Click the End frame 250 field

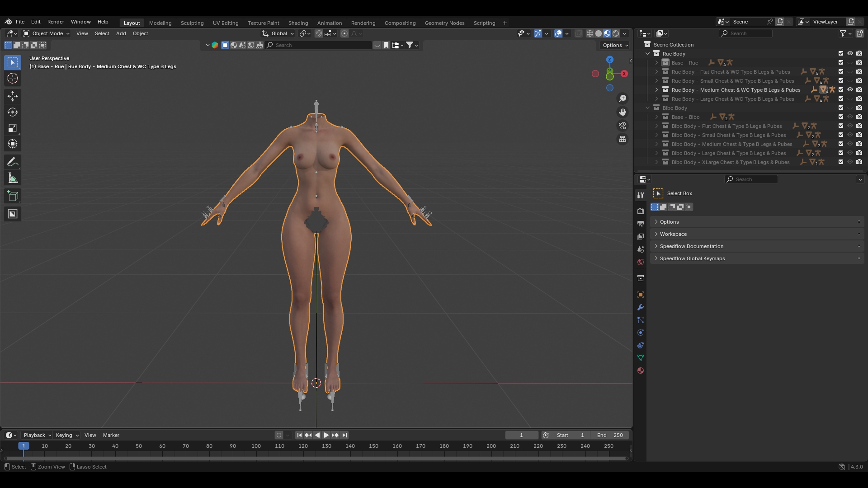[611, 435]
